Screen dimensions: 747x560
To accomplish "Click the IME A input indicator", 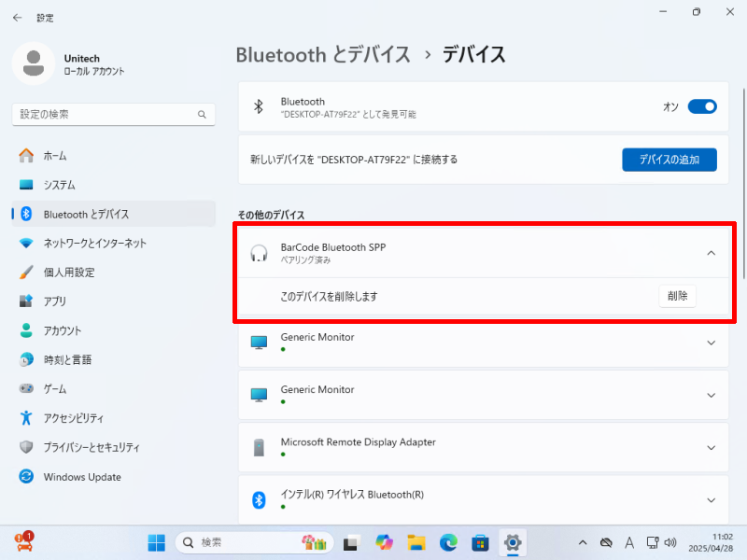I will point(629,542).
